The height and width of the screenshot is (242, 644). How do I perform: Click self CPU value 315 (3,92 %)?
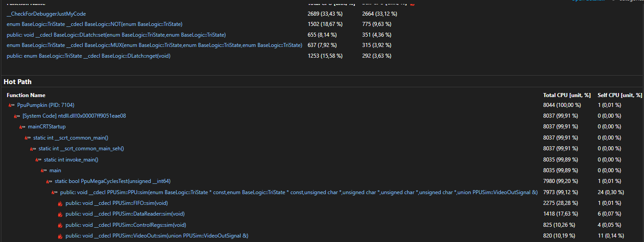coord(377,45)
